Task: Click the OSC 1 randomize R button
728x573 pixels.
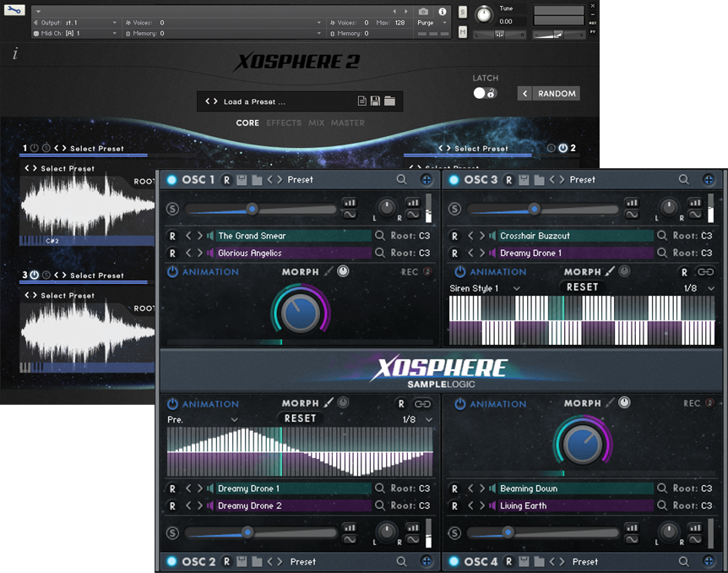Action: 226,180
